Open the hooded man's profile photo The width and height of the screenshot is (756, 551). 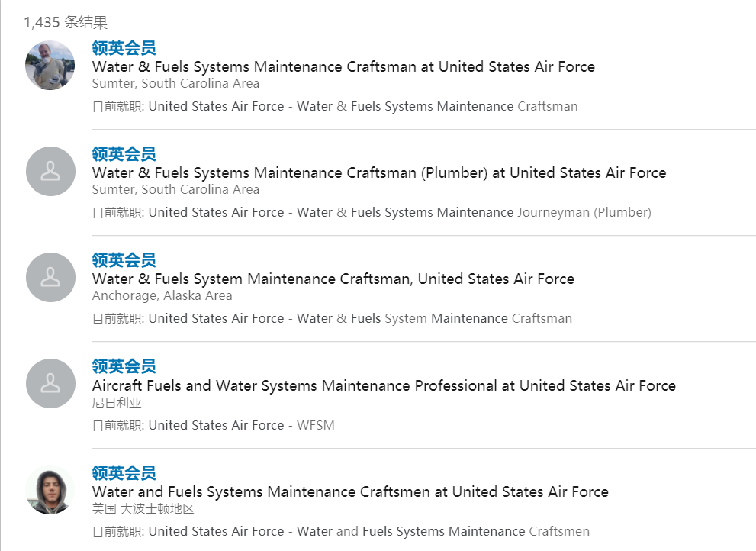[50, 490]
